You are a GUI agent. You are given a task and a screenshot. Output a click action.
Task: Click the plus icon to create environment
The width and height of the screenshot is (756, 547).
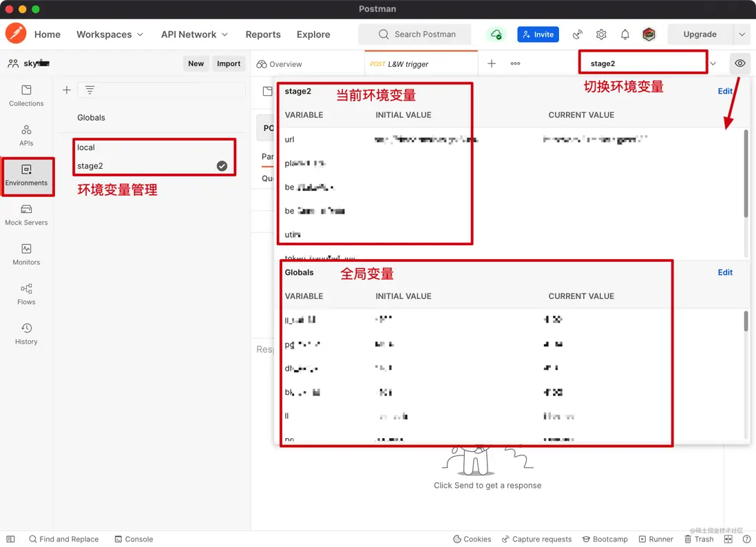67,90
